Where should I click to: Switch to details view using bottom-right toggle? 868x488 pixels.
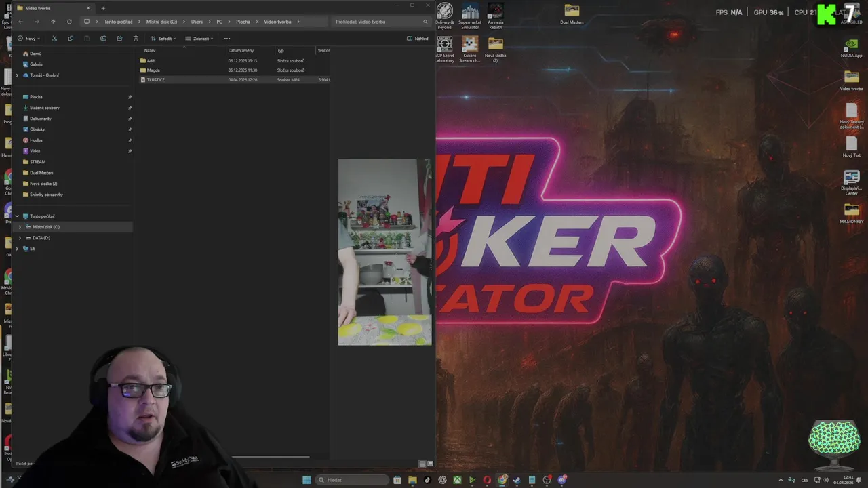(x=422, y=464)
